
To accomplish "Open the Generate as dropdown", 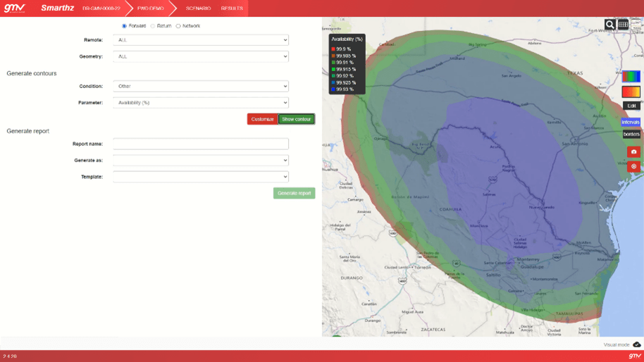I will [x=201, y=160].
